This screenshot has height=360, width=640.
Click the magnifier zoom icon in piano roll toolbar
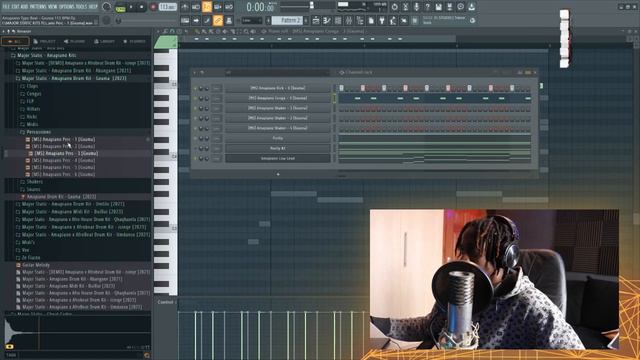(246, 31)
